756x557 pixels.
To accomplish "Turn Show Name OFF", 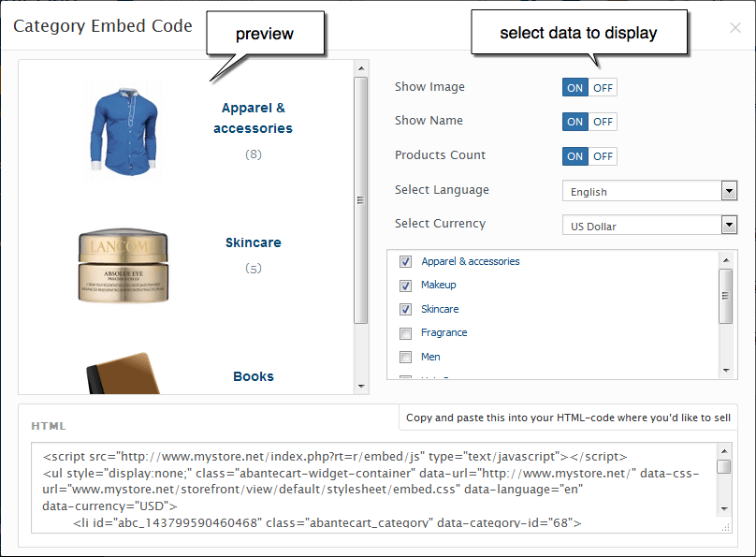I will coord(603,122).
